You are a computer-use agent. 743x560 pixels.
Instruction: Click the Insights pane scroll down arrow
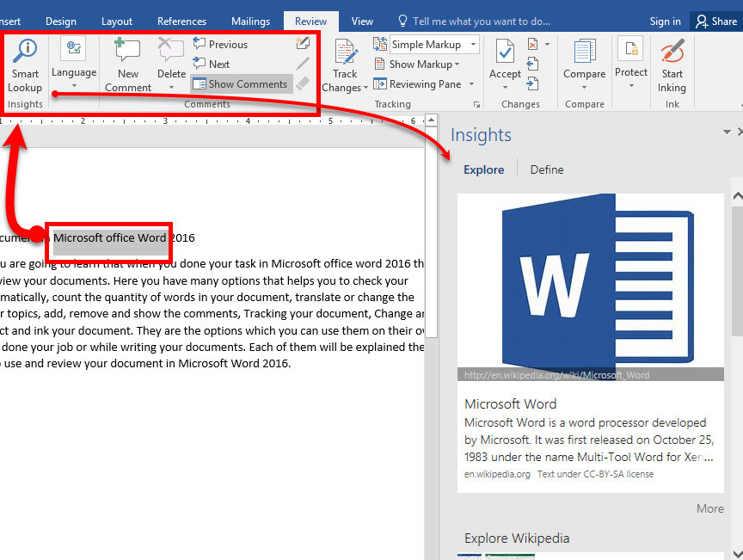click(737, 553)
